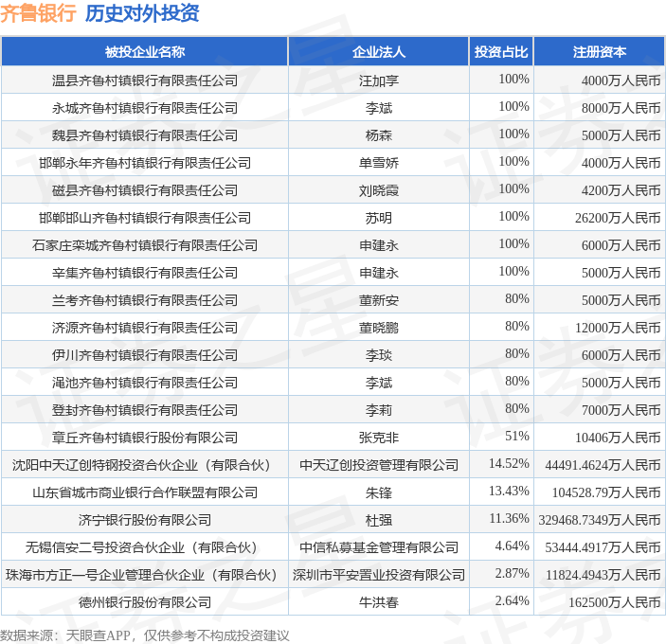Click the 投资占比 column header
Image resolution: width=666 pixels, height=644 pixels.
click(501, 51)
